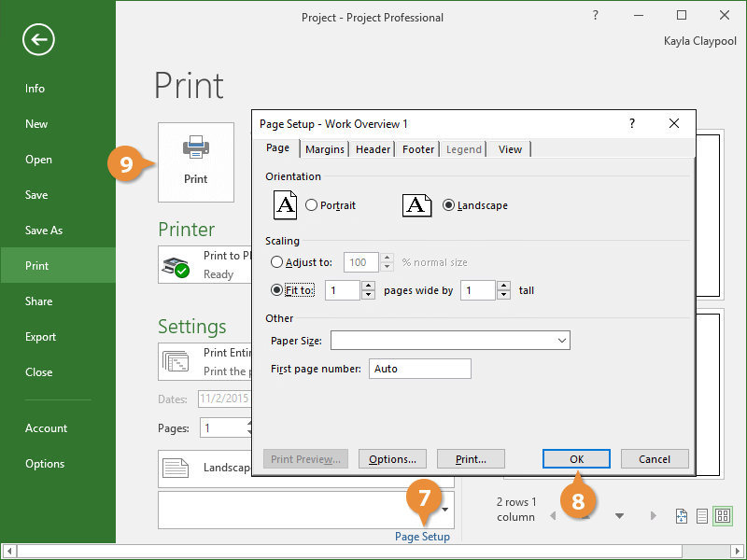Image resolution: width=747 pixels, height=560 pixels.
Task: Open the Header tab
Action: [x=373, y=149]
